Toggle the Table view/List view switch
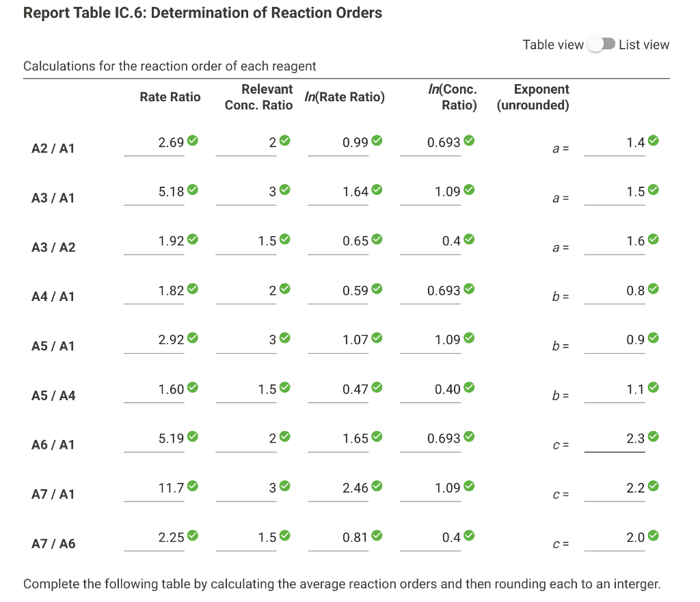This screenshot has width=700, height=602. 602,42
